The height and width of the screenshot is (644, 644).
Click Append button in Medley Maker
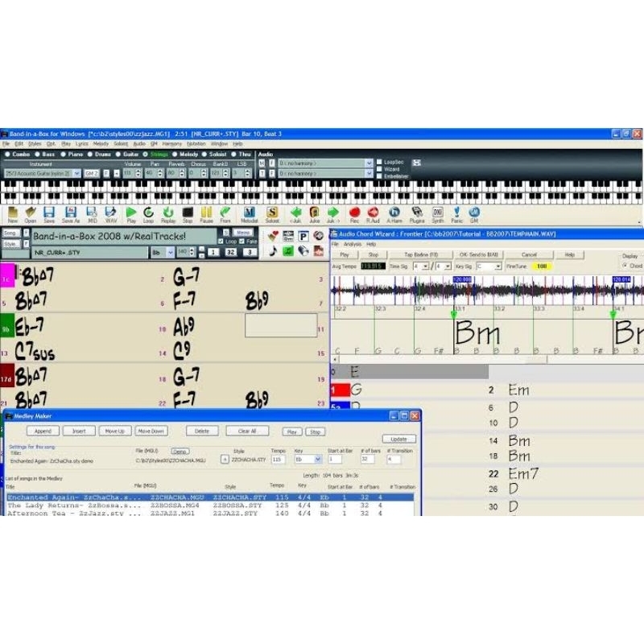click(x=43, y=431)
